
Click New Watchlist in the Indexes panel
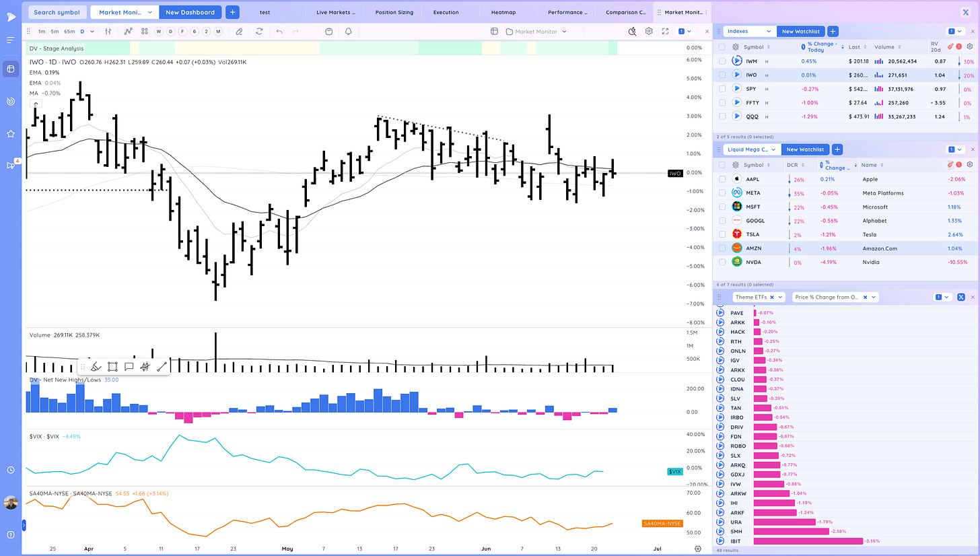coord(800,31)
